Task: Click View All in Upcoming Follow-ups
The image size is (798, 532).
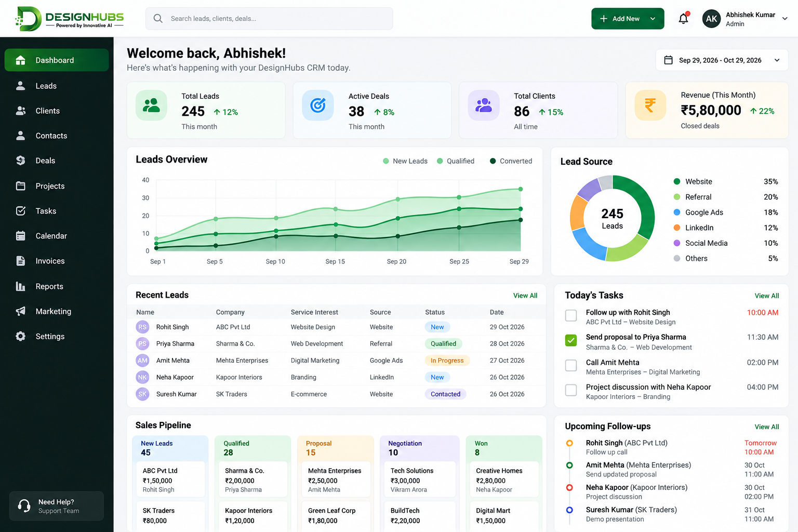Action: 767,427
